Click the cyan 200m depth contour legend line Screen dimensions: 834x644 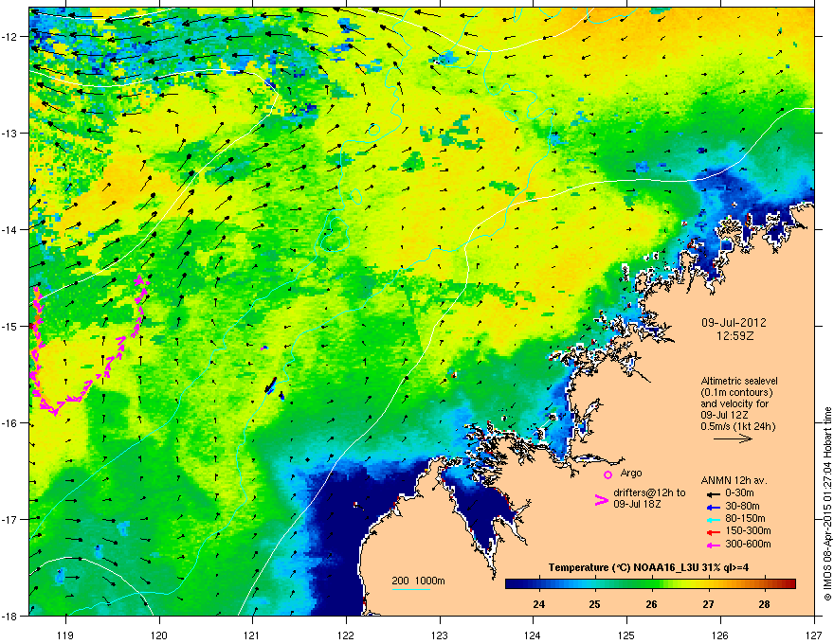[410, 589]
